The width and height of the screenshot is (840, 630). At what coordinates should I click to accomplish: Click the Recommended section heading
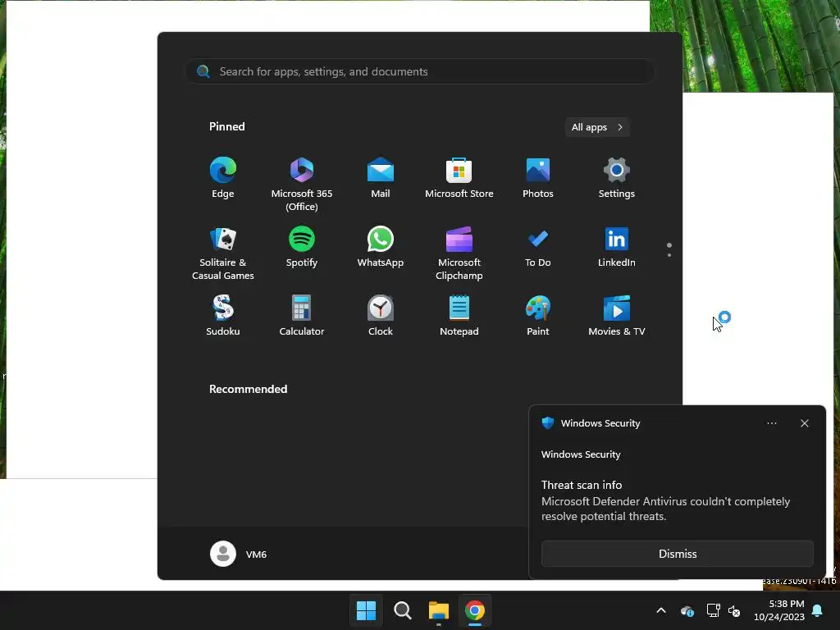[248, 389]
